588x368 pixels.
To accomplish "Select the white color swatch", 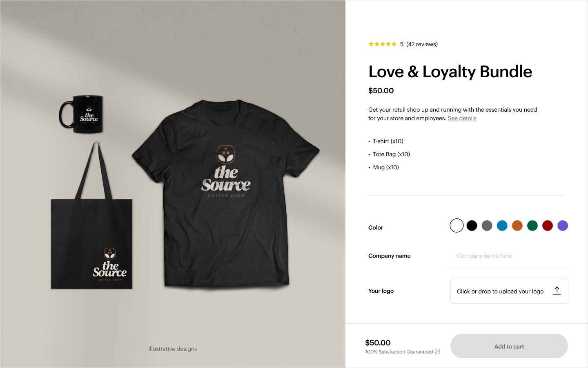I will [x=457, y=225].
